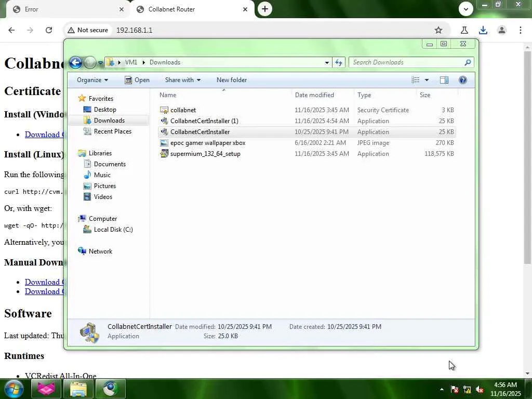Select the CollabnetCertInstaller (1) file
This screenshot has height=399, width=532.
(307, 121)
